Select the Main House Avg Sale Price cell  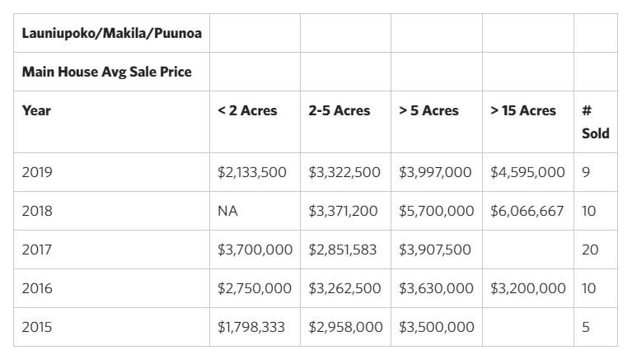pos(111,72)
